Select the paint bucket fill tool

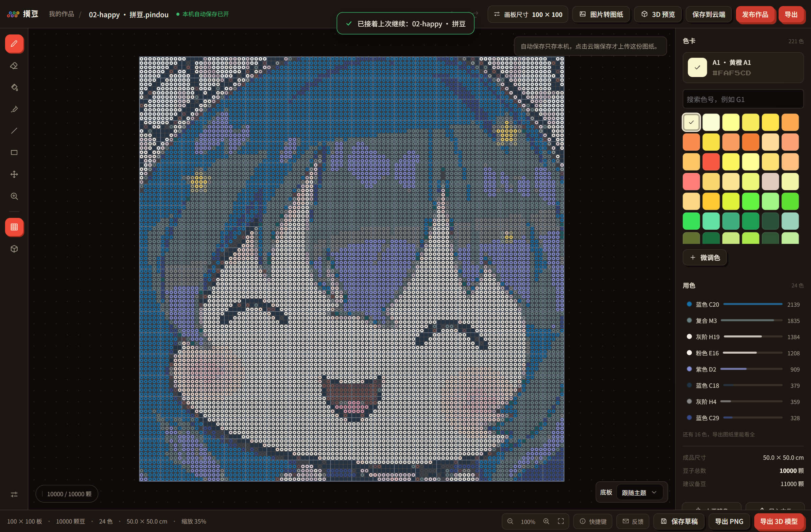[14, 87]
